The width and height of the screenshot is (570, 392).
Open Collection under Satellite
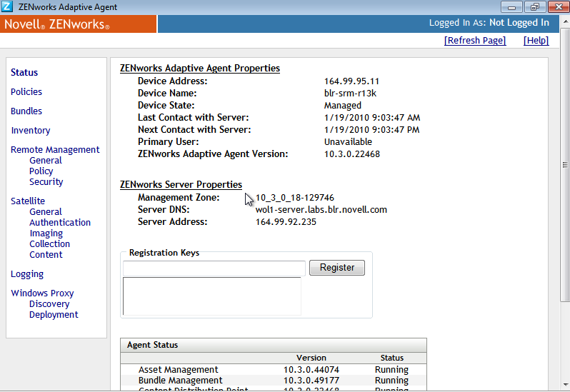pyautogui.click(x=49, y=243)
